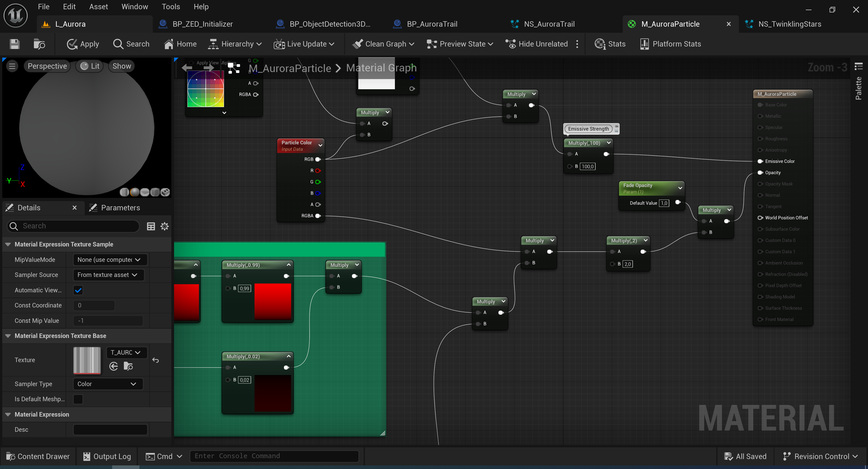868x469 pixels.
Task: Click the Apply button
Action: pyautogui.click(x=83, y=44)
